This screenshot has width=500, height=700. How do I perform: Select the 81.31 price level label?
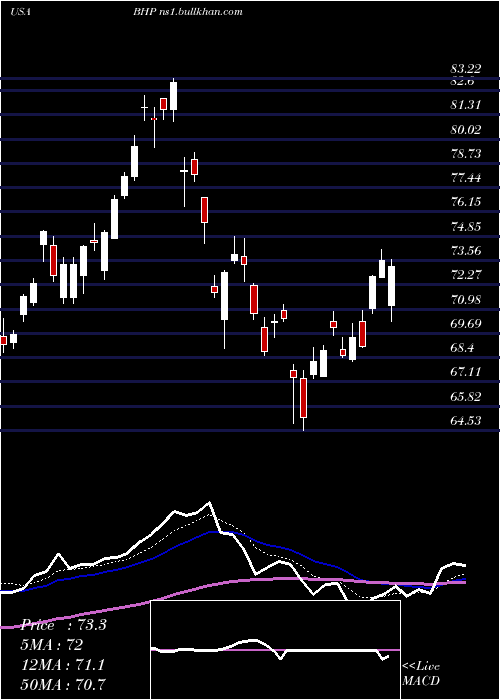pyautogui.click(x=466, y=105)
